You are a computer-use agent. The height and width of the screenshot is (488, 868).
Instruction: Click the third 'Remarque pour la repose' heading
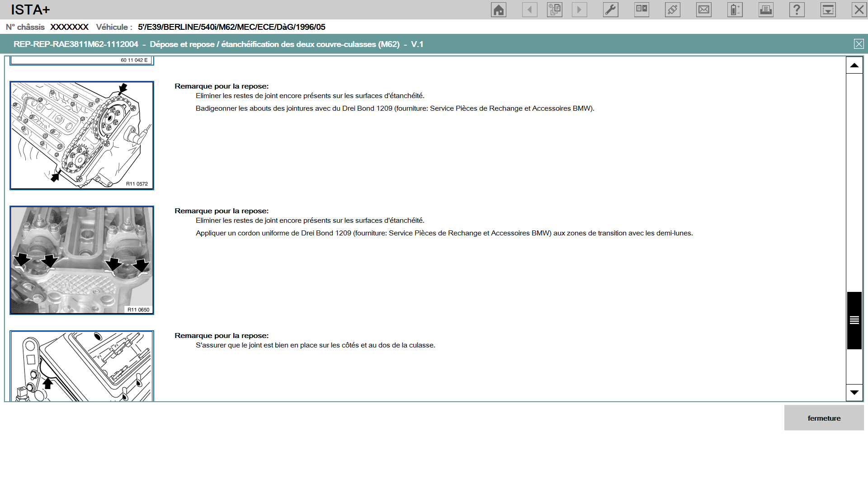click(x=222, y=336)
